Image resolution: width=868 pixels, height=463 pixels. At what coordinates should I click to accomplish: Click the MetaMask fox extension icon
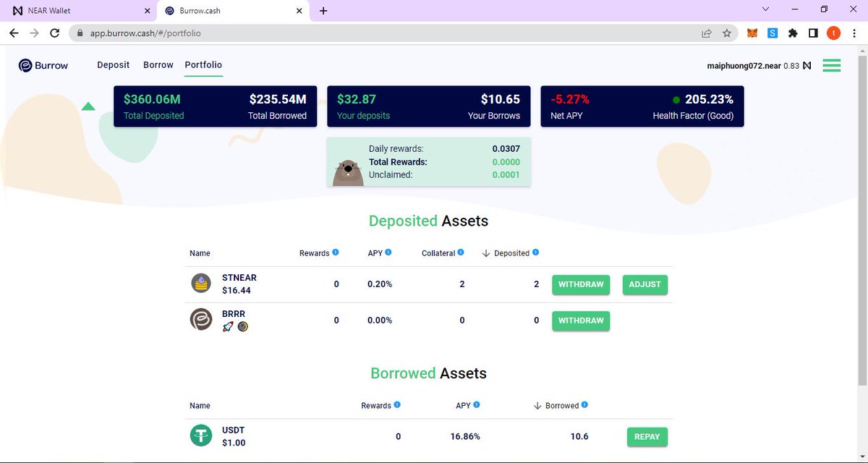(752, 33)
